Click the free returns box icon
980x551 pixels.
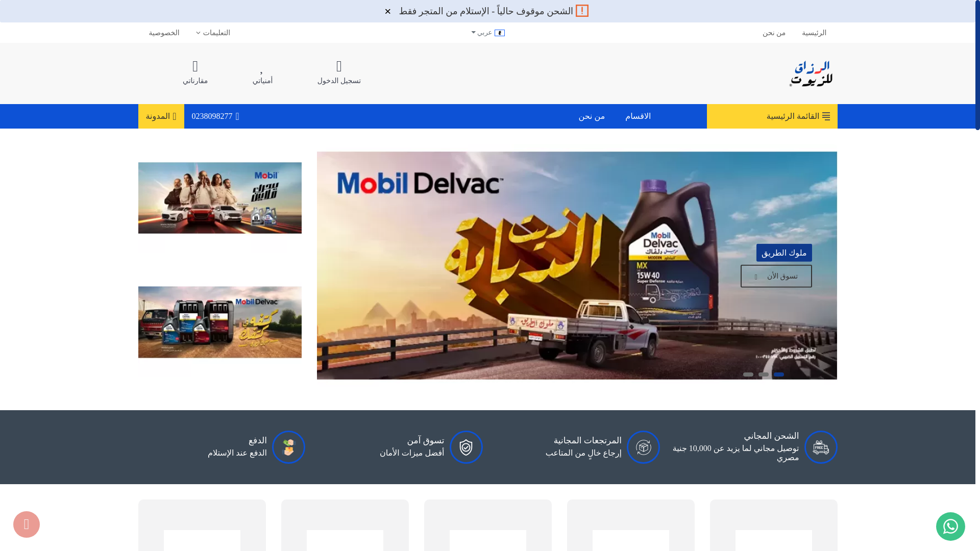[x=643, y=447]
